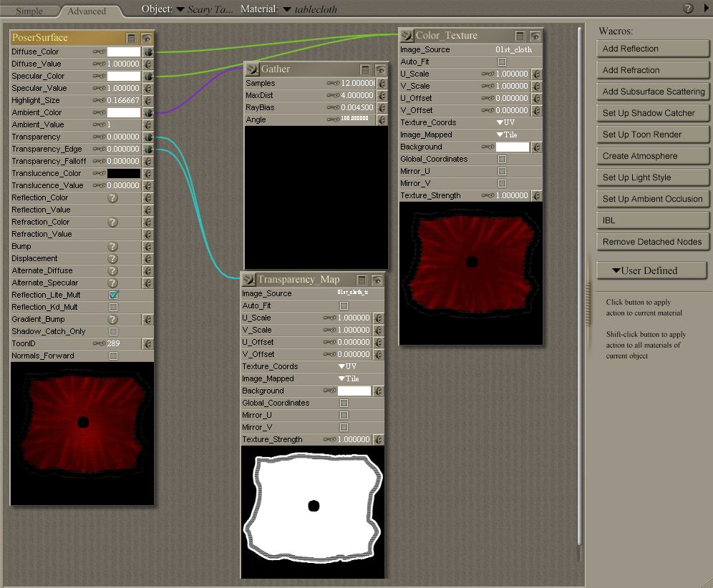Switch to the Simple tab
Viewport: 713px width, 588px height.
[x=29, y=11]
